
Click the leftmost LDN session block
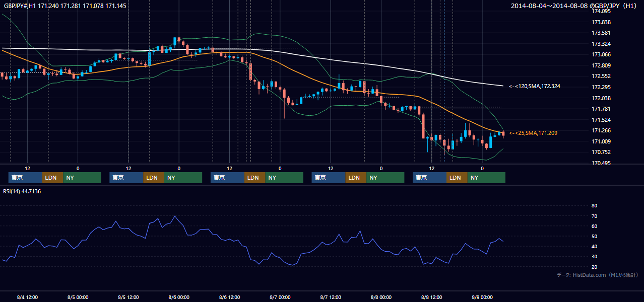pos(52,178)
